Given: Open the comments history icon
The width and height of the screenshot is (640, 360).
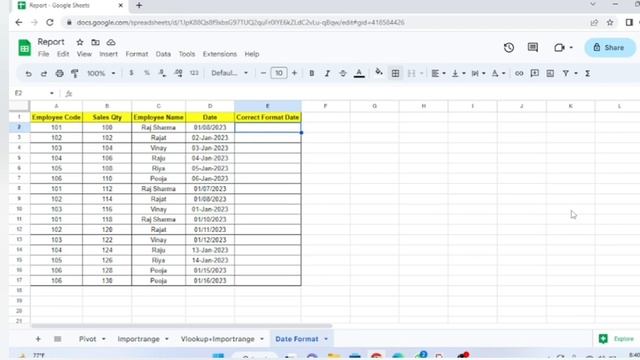Looking at the screenshot, I should coord(533,47).
